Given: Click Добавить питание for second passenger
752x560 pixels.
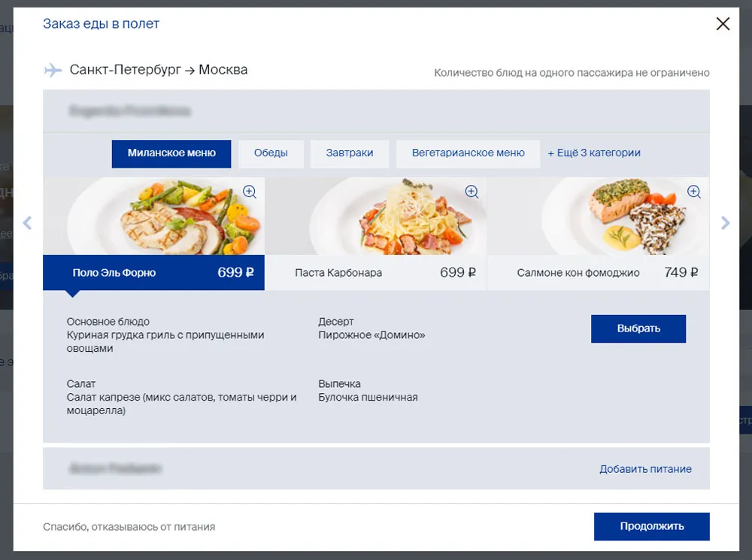Looking at the screenshot, I should click(645, 469).
